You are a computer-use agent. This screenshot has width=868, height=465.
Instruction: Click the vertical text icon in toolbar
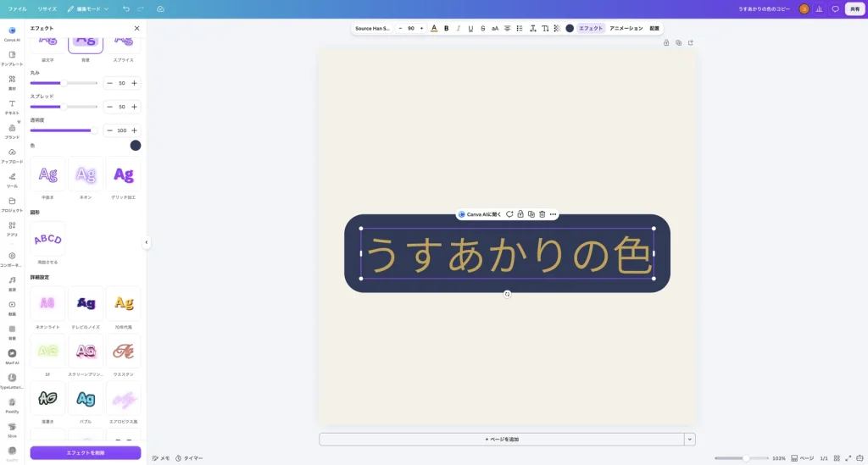tap(545, 28)
